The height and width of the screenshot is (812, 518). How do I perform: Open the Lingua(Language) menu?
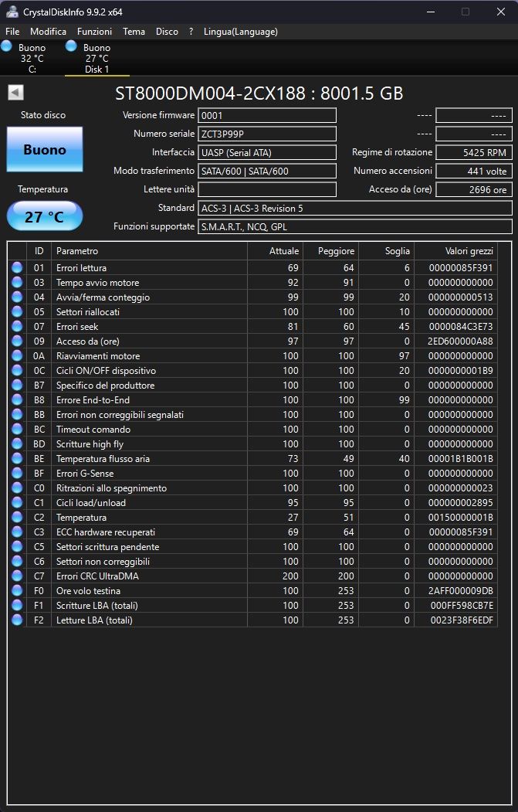241,32
